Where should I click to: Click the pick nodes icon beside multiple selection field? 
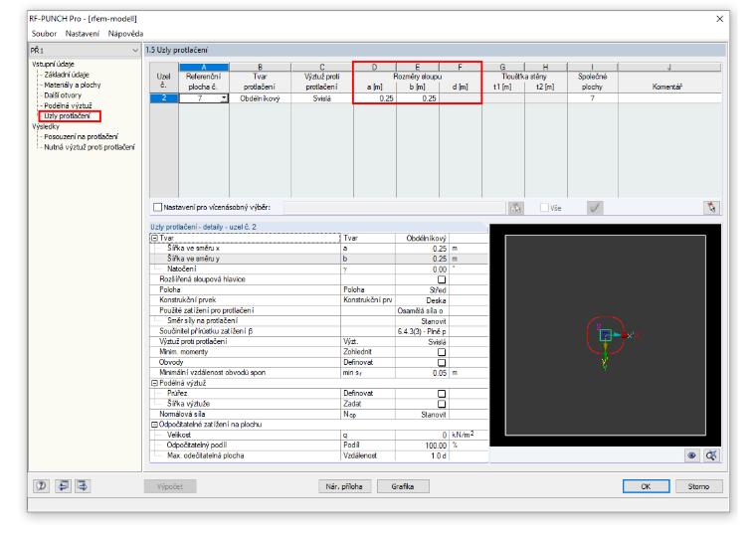(x=516, y=208)
